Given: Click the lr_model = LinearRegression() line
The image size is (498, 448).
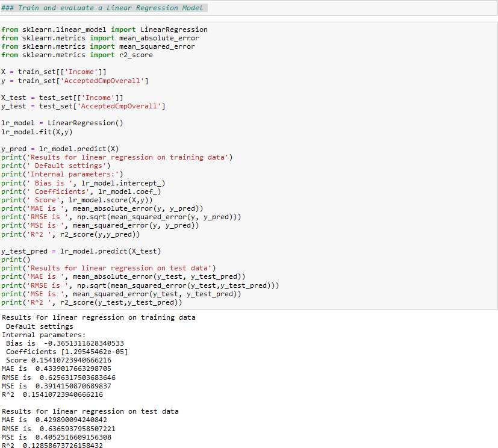Looking at the screenshot, I should click(x=62, y=123).
